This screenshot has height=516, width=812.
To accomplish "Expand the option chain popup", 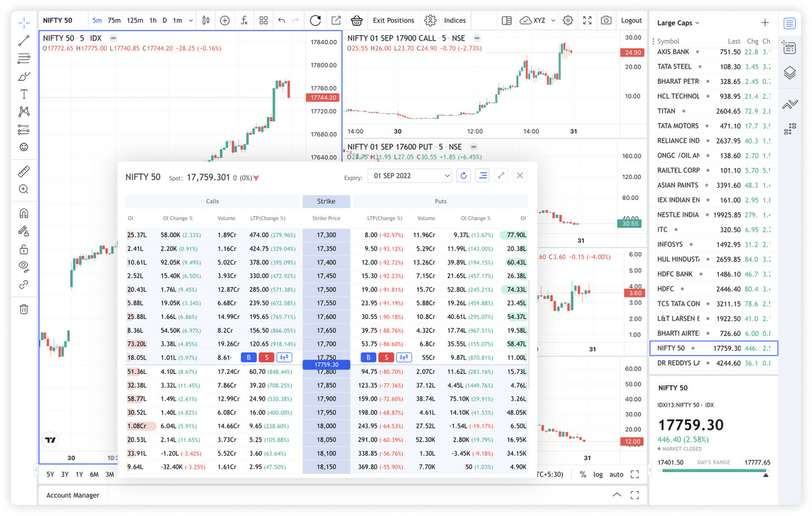I will coord(501,175).
